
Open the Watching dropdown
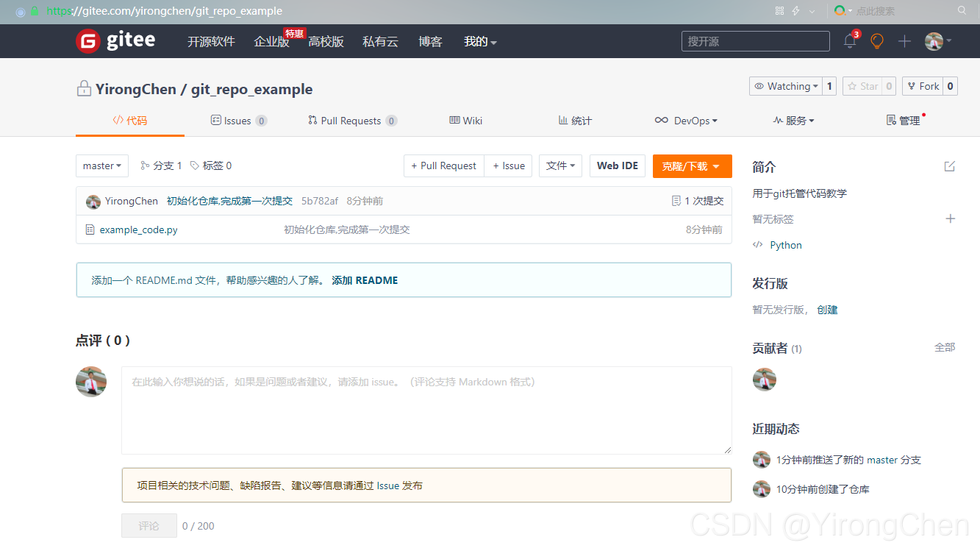pos(786,86)
